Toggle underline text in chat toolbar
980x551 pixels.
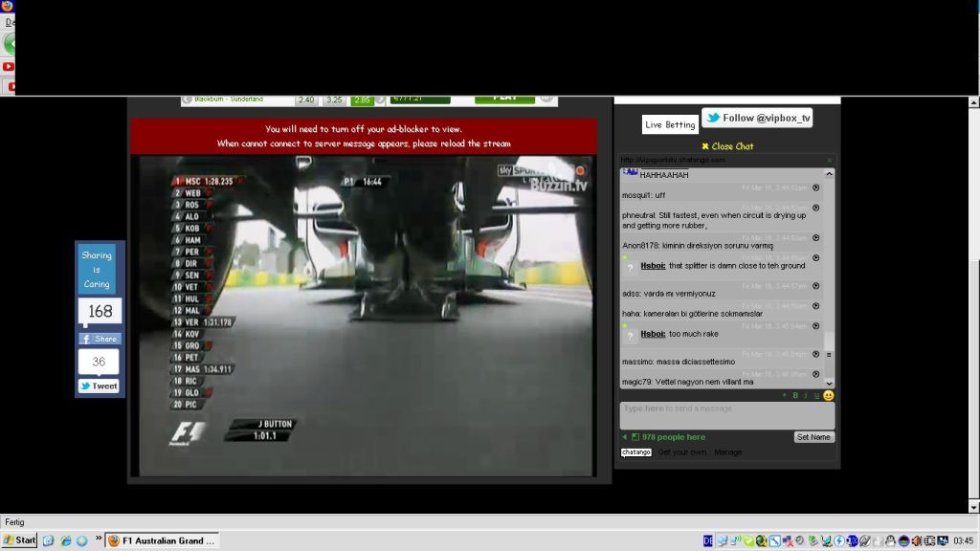click(x=816, y=395)
